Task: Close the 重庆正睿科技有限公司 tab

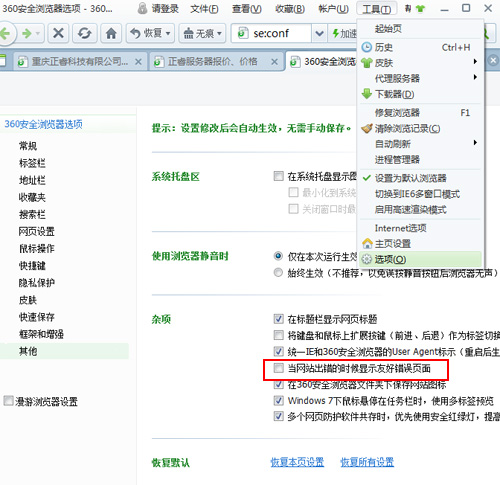Action: tap(138, 62)
